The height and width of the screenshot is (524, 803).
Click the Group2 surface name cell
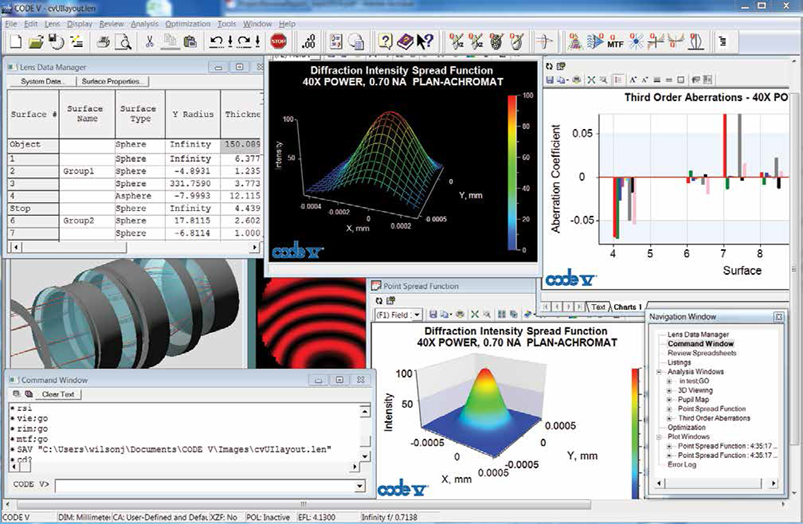[x=87, y=221]
